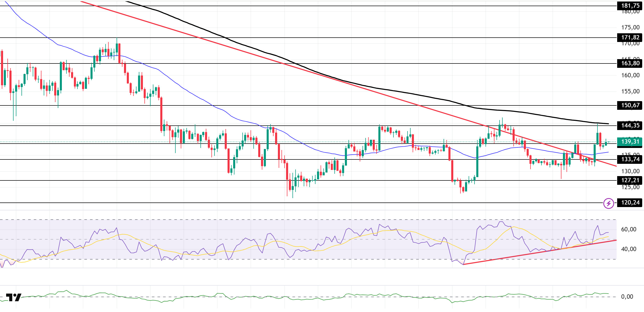The height and width of the screenshot is (312, 644).
Task: Select the 133,74 support level label
Action: (630, 159)
